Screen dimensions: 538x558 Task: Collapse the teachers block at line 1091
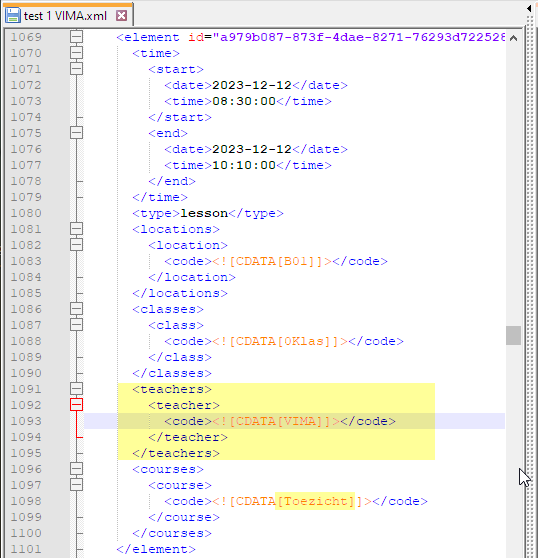pos(77,389)
